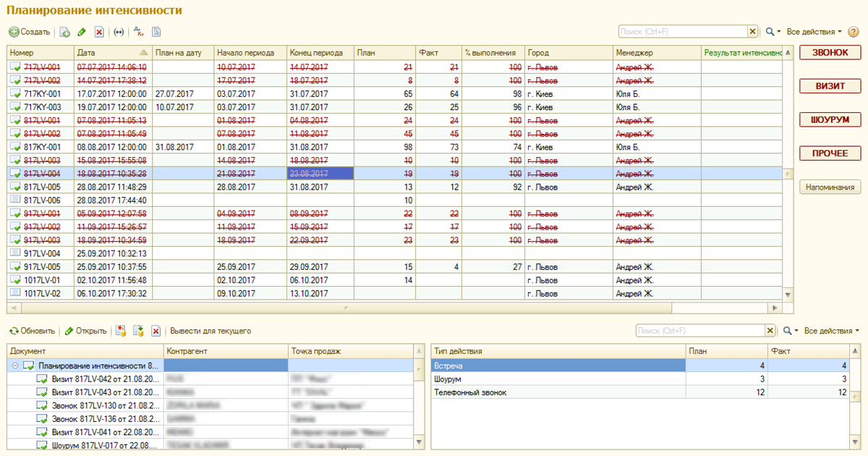The image size is (868, 456).
Task: Click the red X delete mark icon in top toolbar
Action: [x=99, y=32]
